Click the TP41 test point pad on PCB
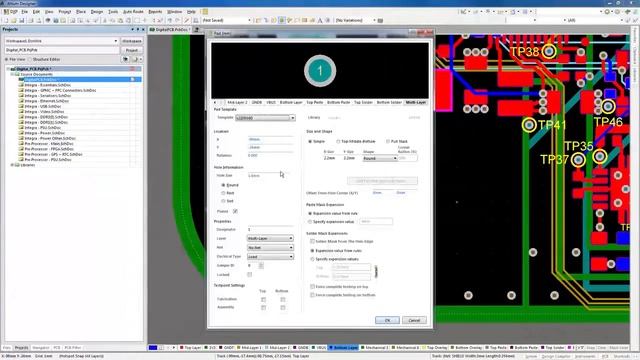This screenshot has height=360, width=640. (529, 125)
